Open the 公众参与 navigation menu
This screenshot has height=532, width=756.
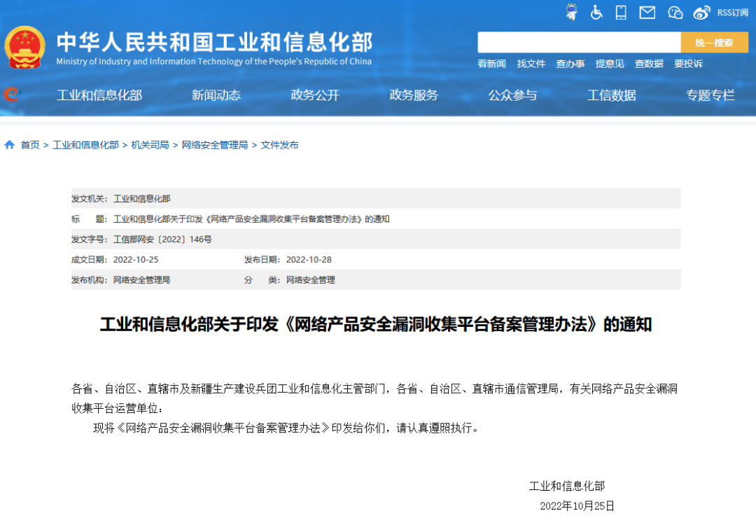point(512,95)
